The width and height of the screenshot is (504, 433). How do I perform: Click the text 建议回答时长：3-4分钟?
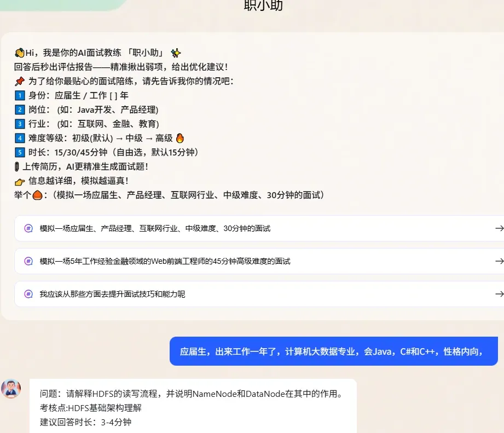click(85, 422)
